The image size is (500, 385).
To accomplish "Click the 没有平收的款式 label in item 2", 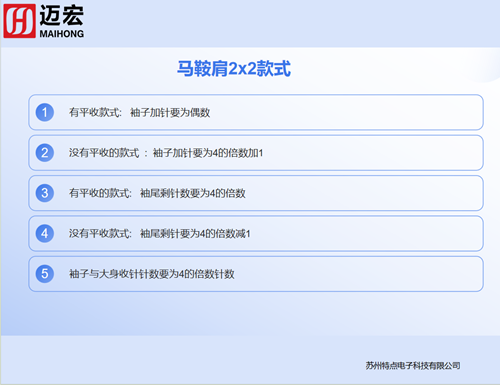I will [x=104, y=153].
